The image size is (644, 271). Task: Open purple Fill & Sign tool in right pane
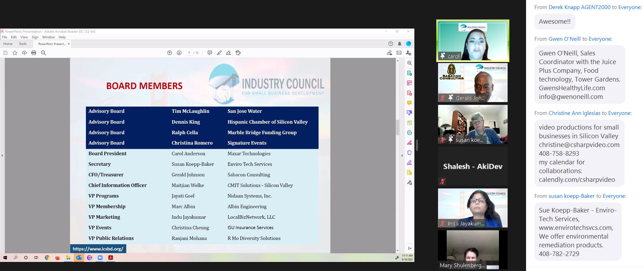(410, 163)
